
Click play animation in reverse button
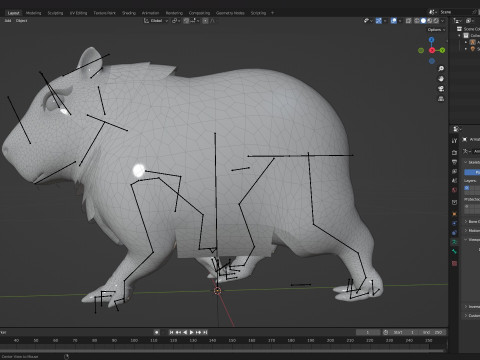[185, 332]
